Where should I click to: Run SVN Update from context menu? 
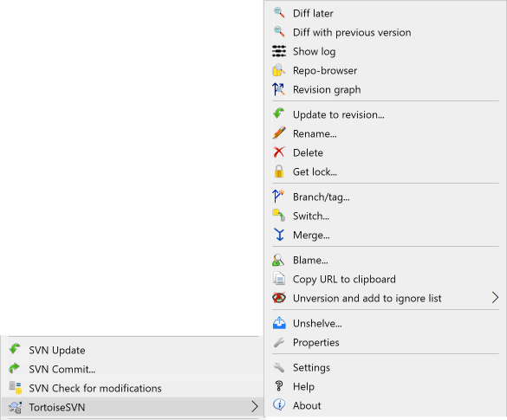coord(133,350)
